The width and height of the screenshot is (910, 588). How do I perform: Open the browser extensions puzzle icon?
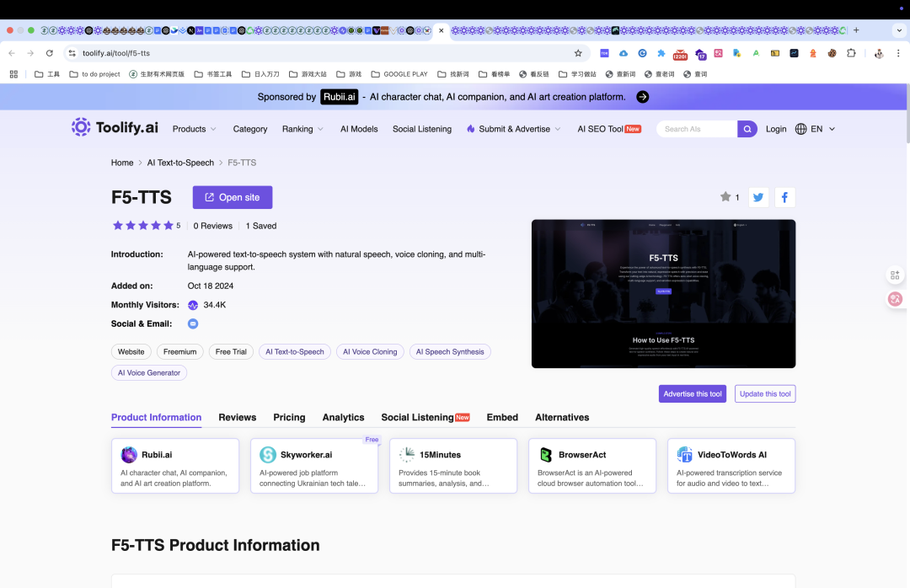click(851, 53)
